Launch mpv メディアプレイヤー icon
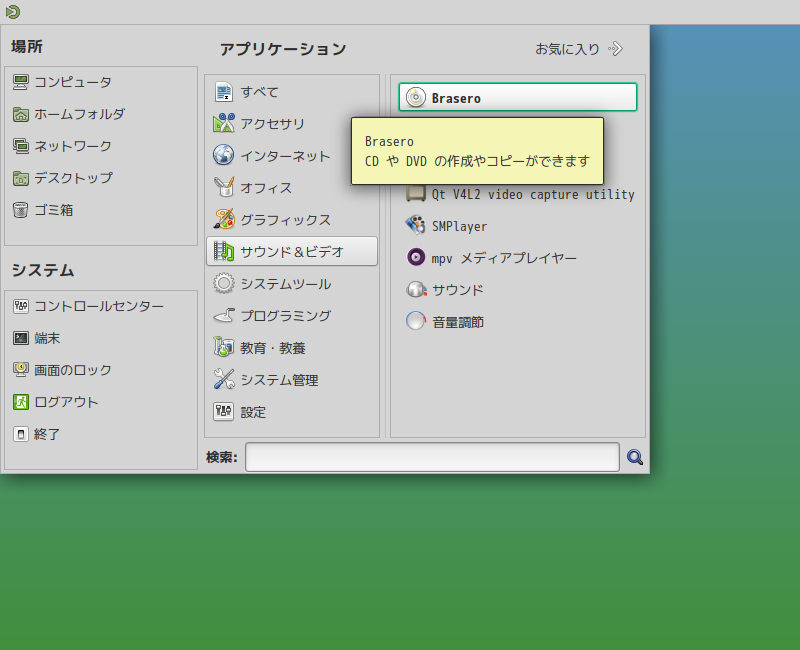This screenshot has width=800, height=650. (x=416, y=258)
